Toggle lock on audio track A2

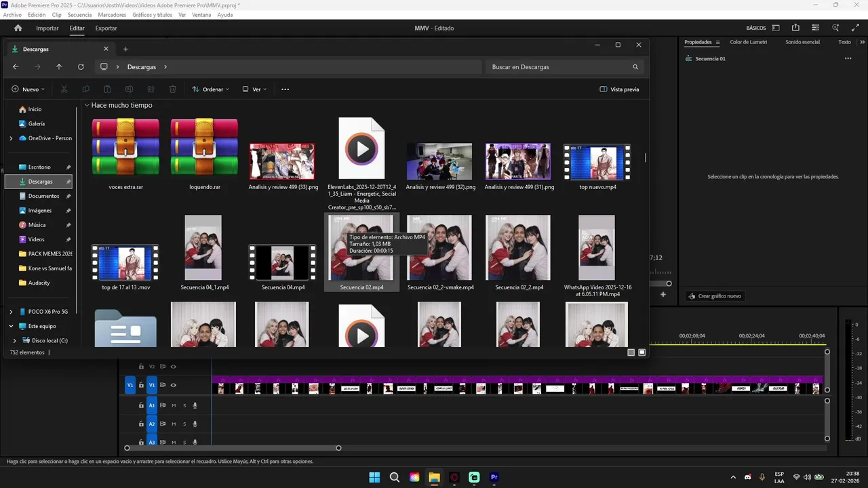141,424
